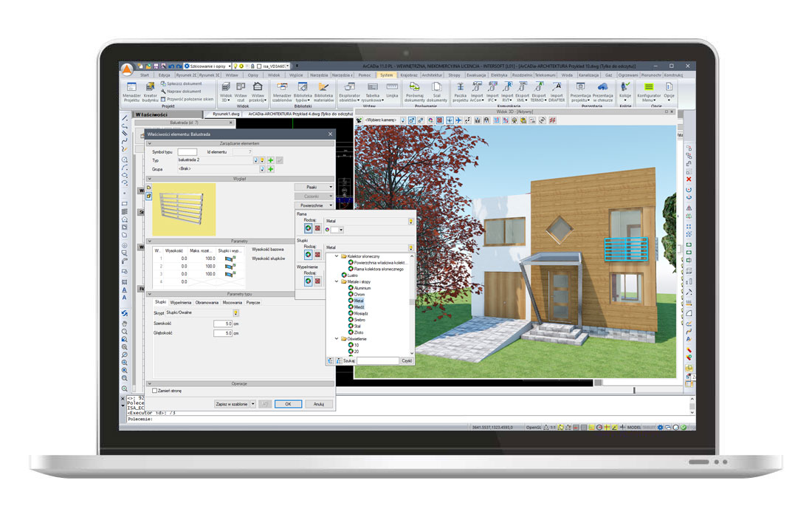Open the Rama color dropdown arrow

(341, 230)
